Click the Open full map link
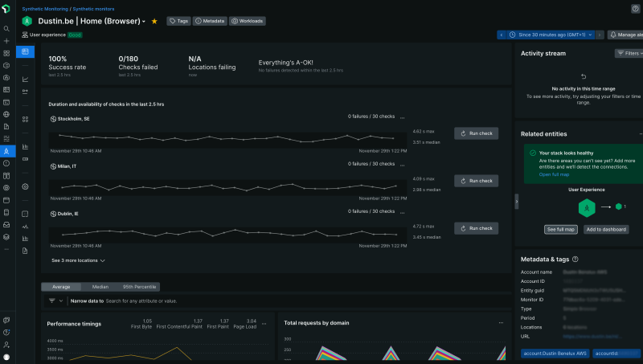Image resolution: width=643 pixels, height=364 pixels. (x=555, y=174)
